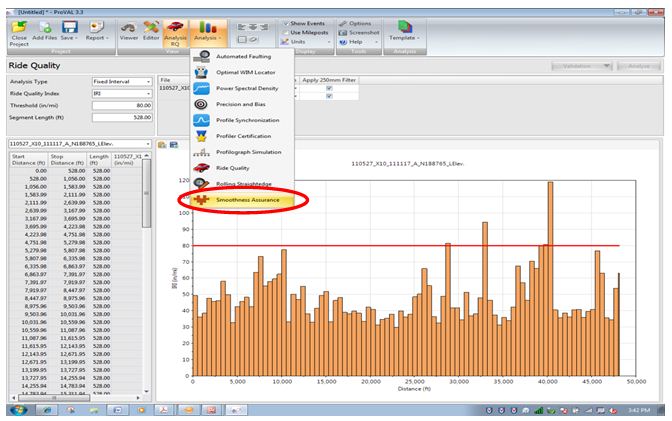Click the Smoothness Assurance puzzle icon

pyautogui.click(x=201, y=200)
